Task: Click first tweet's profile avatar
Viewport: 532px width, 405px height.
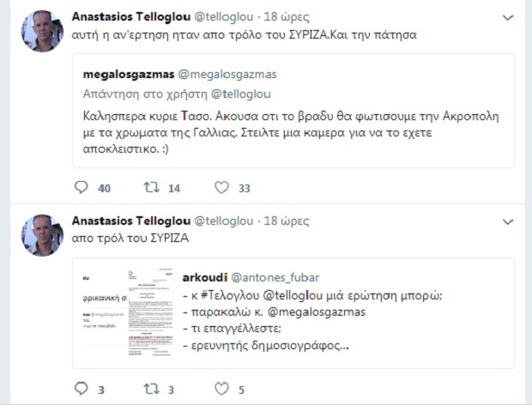Action: (42, 31)
